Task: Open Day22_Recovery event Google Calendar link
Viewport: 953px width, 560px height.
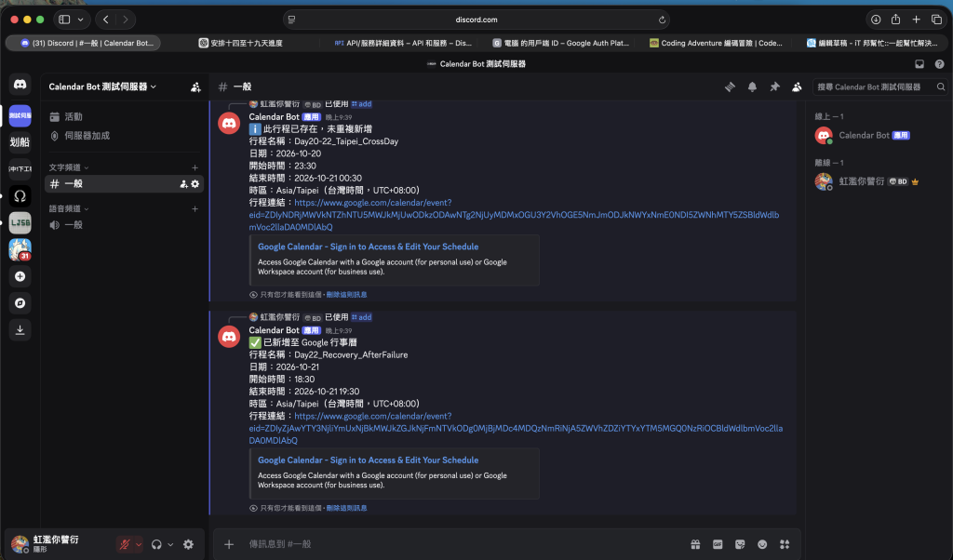Action: click(516, 428)
